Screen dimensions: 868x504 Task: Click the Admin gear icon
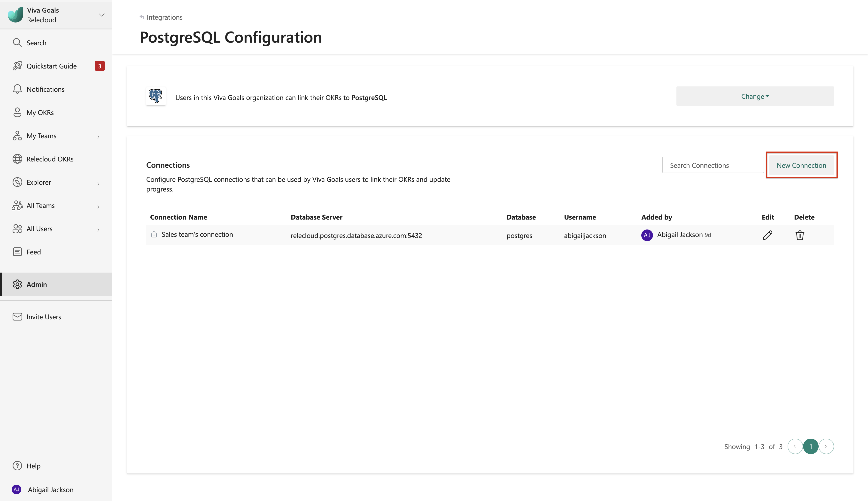pyautogui.click(x=17, y=284)
